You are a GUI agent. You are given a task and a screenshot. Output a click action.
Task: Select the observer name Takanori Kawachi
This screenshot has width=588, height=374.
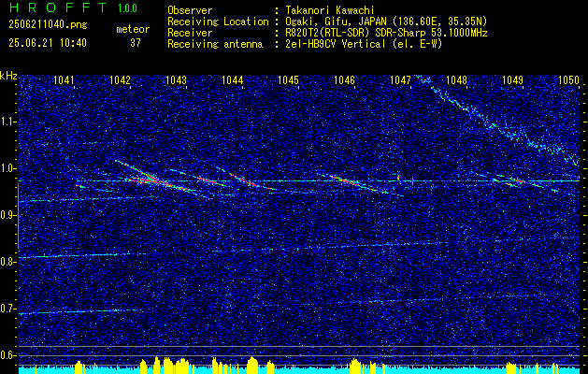[x=329, y=10]
